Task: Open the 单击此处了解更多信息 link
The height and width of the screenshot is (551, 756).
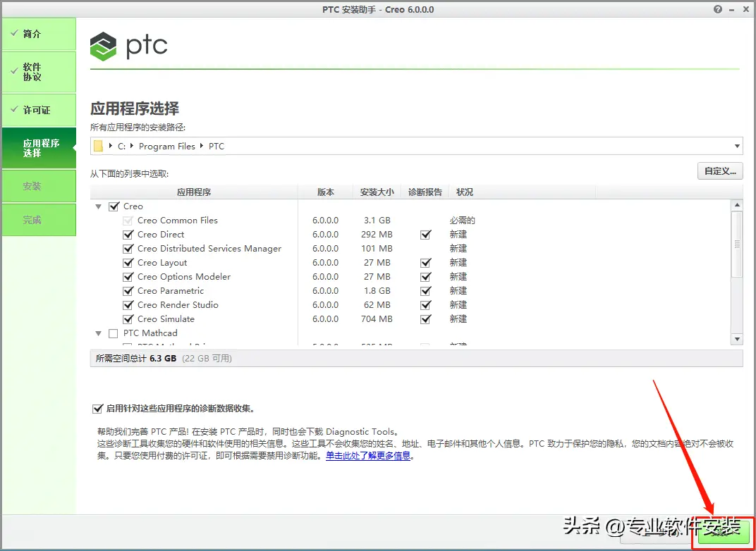Action: (368, 456)
